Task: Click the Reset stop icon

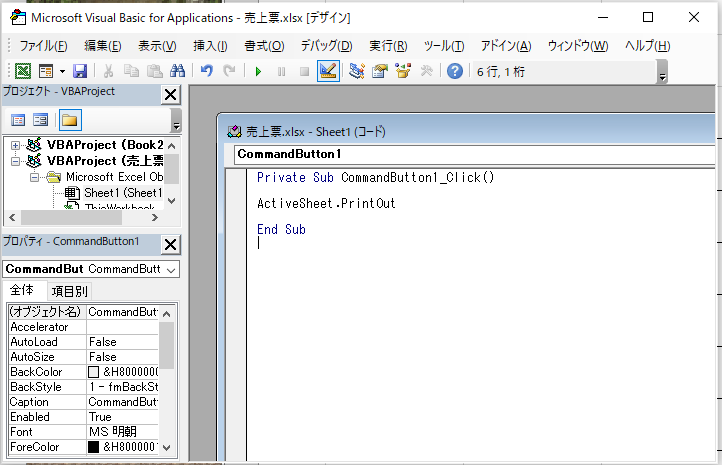Action: pyautogui.click(x=304, y=71)
